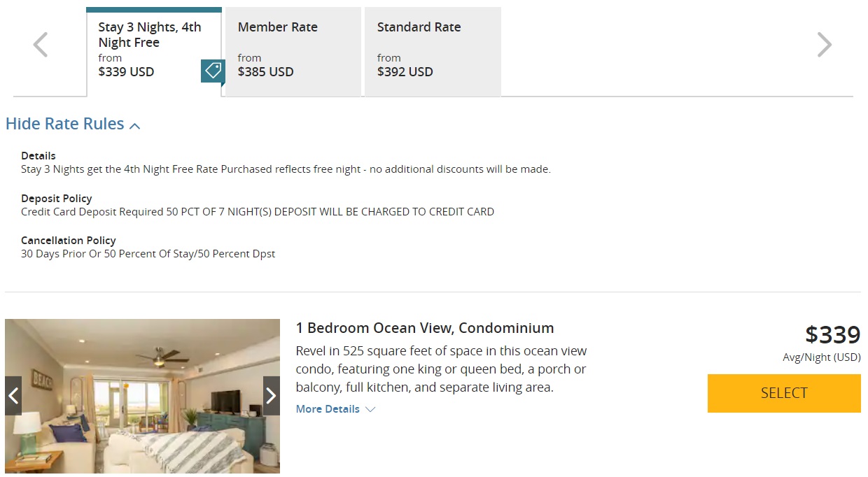Click the left rate carousel arrow

(39, 44)
